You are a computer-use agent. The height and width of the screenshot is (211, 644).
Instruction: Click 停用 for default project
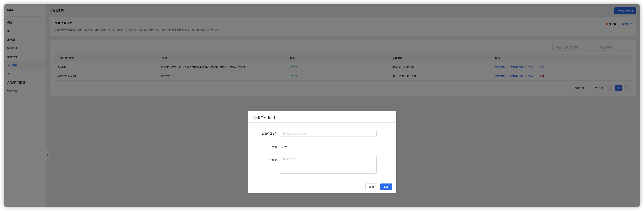point(541,67)
